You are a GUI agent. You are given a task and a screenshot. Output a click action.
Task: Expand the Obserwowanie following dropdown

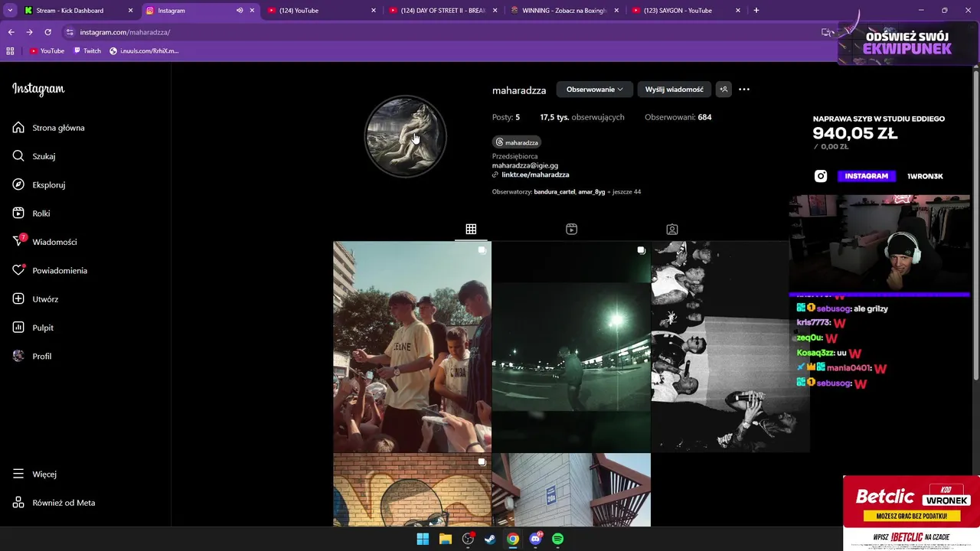coord(594,90)
